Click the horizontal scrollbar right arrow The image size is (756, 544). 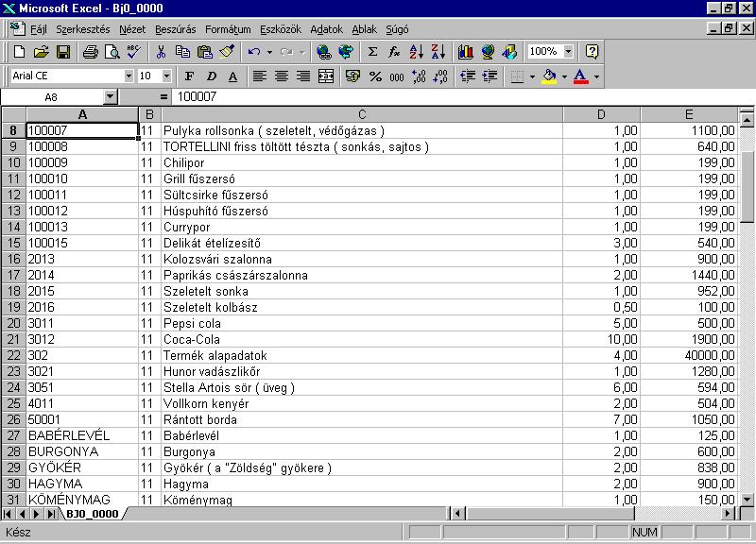coord(729,514)
